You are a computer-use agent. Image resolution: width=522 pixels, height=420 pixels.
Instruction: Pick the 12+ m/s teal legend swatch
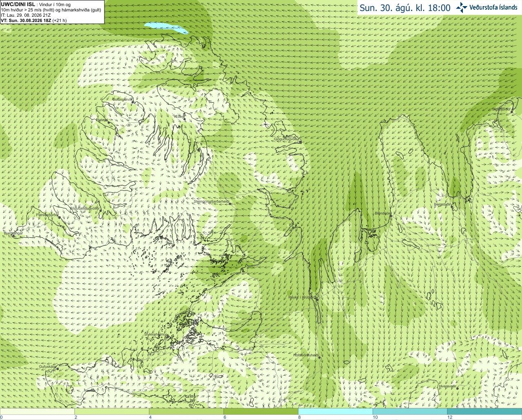coord(484,411)
